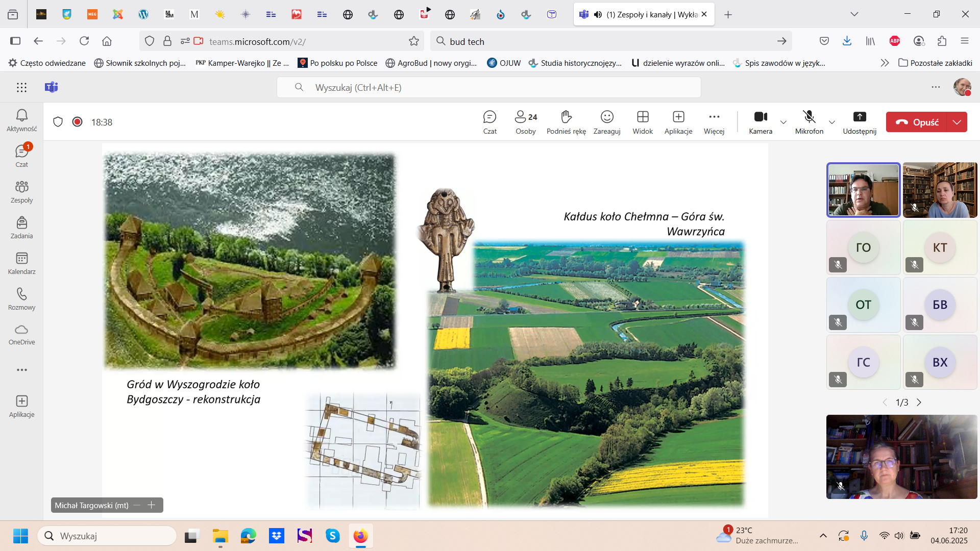Unmute the Mikrofon
The height and width of the screenshot is (551, 980).
tap(809, 122)
